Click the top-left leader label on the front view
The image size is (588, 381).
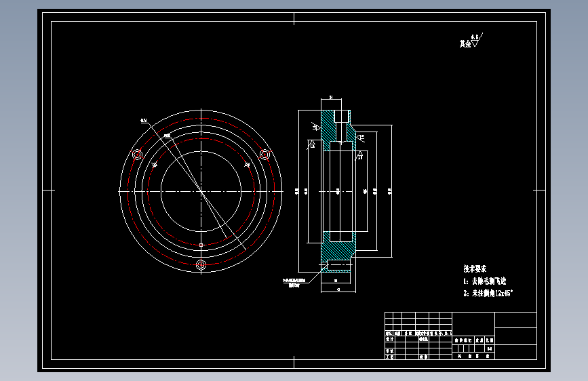[x=144, y=121]
